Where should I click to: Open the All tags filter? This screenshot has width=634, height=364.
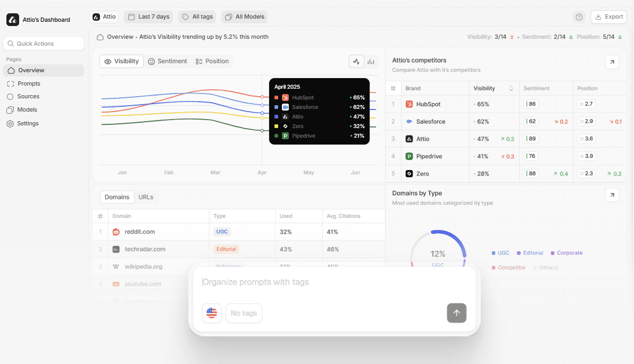[x=197, y=17]
